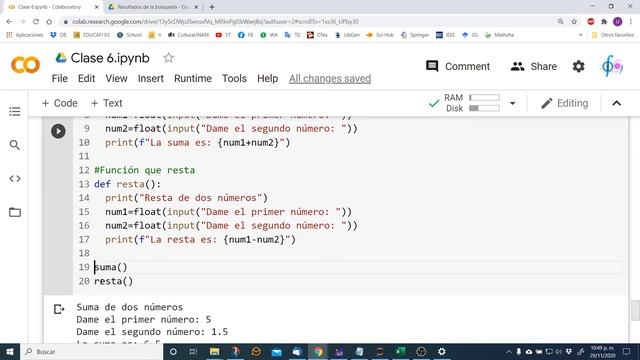Open the browser zoom indicator
The height and width of the screenshot is (360, 640).
pyautogui.click(x=561, y=22)
